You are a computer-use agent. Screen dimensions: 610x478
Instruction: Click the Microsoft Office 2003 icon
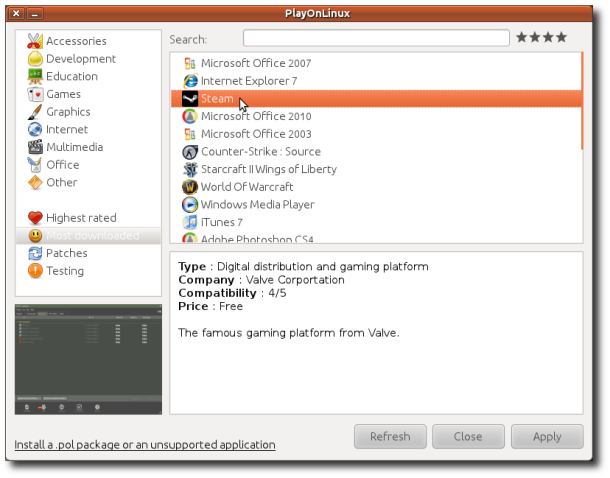190,134
